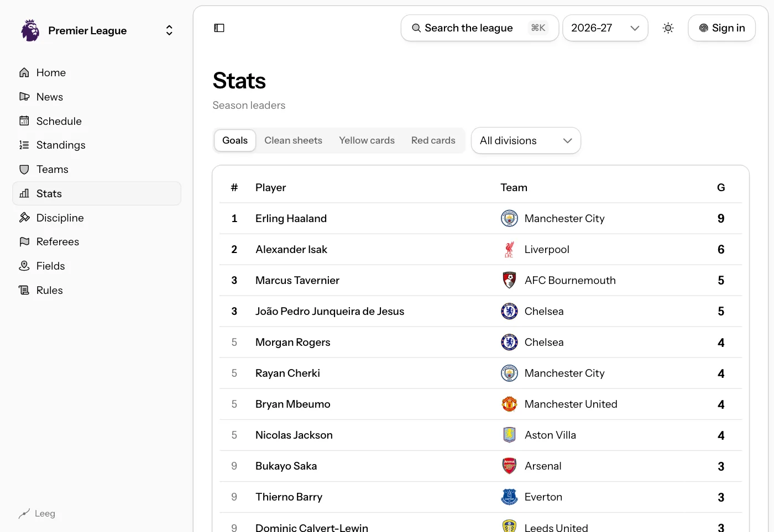
Task: Toggle the sidebar panel icon
Action: pyautogui.click(x=219, y=28)
